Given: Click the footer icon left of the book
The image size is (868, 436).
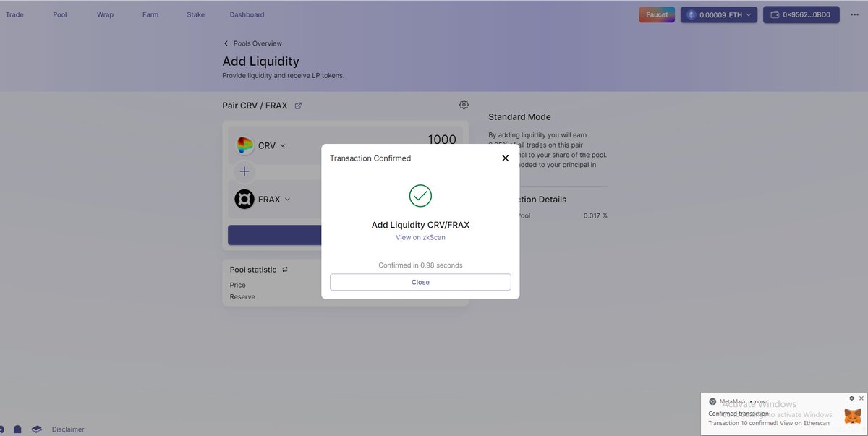Looking at the screenshot, I should [x=17, y=429].
